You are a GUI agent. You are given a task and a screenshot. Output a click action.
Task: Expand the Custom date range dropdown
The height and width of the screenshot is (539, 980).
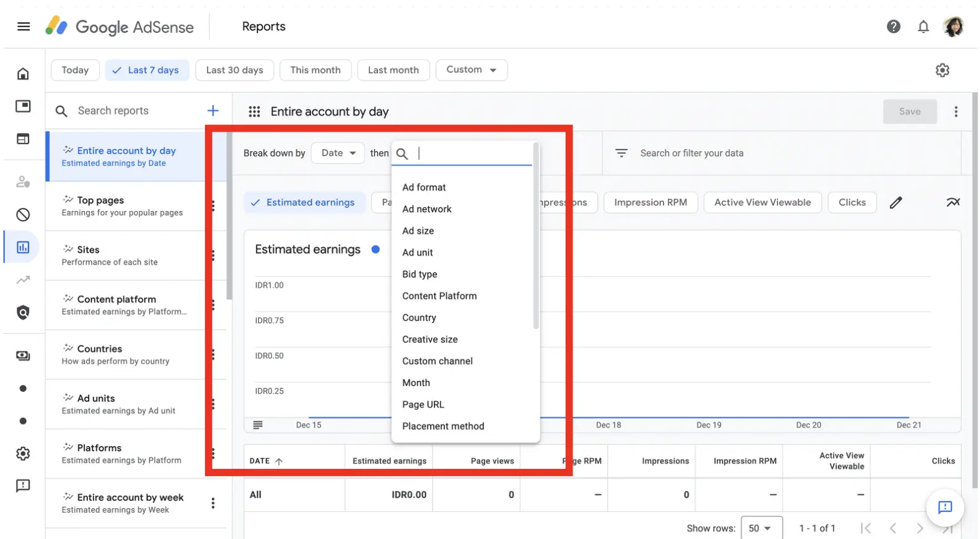point(471,70)
